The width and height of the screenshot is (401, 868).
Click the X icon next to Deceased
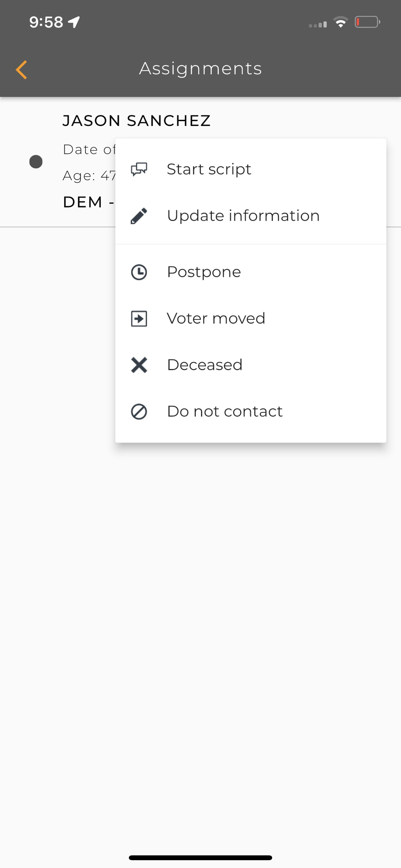pos(139,365)
